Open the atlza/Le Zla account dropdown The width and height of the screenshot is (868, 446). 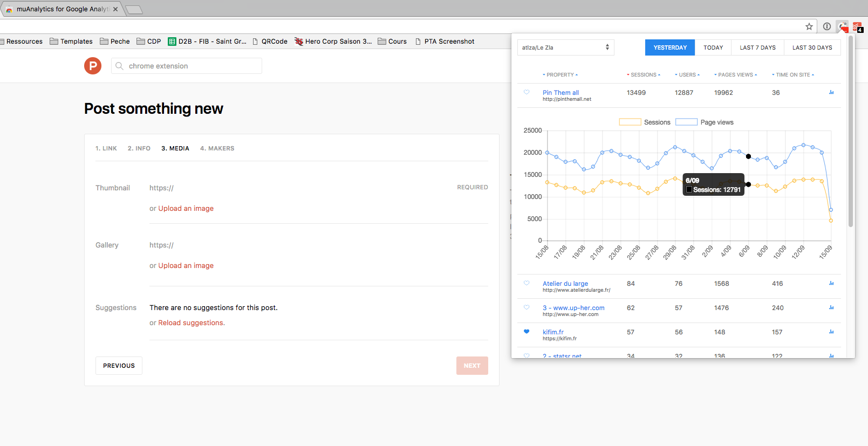click(x=566, y=47)
